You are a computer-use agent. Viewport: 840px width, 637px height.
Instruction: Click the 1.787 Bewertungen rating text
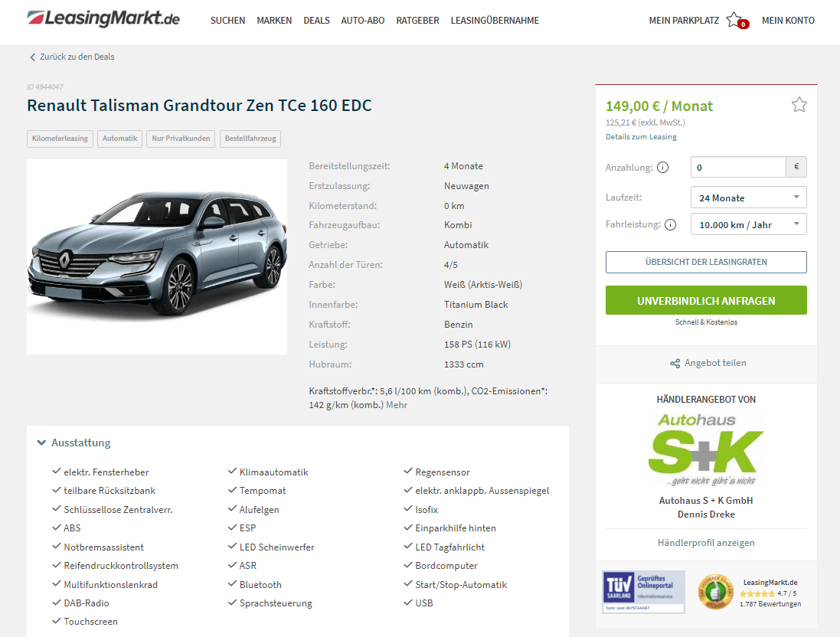click(x=770, y=604)
